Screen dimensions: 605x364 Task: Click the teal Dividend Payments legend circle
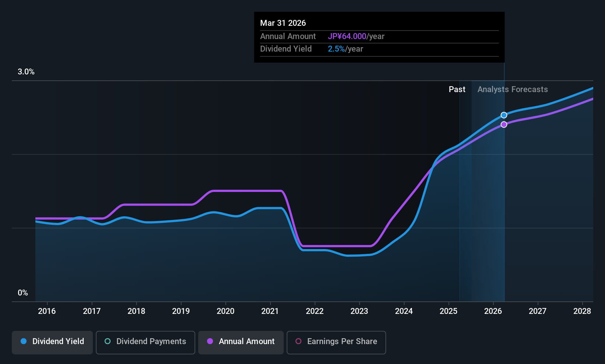click(108, 341)
